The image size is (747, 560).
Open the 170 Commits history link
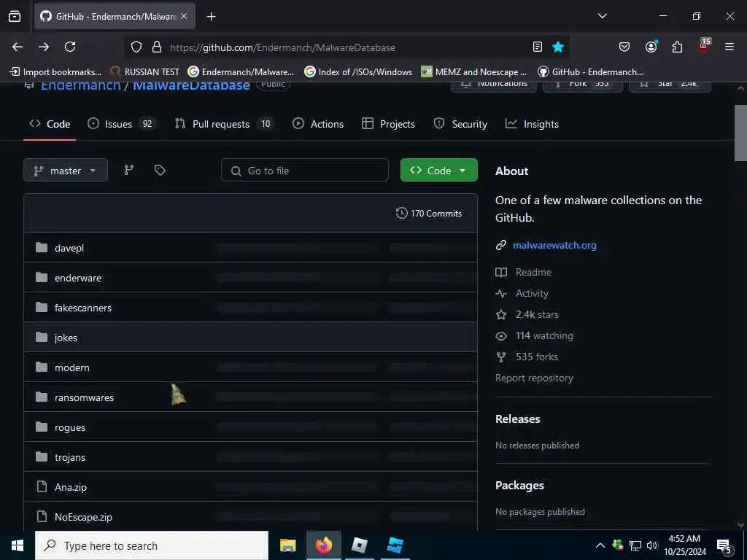(429, 214)
